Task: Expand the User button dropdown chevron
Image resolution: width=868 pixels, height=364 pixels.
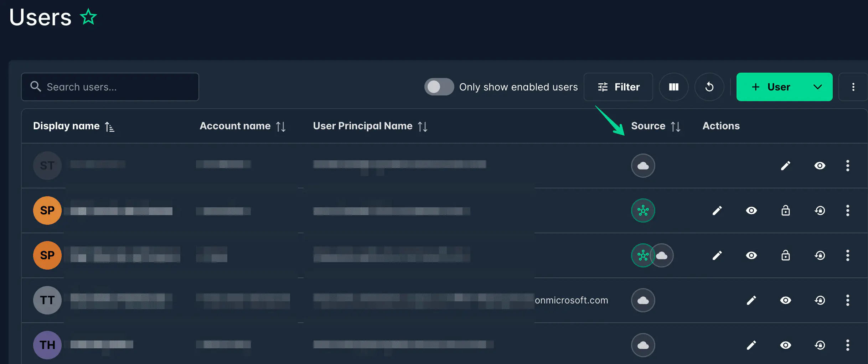Action: coord(817,87)
